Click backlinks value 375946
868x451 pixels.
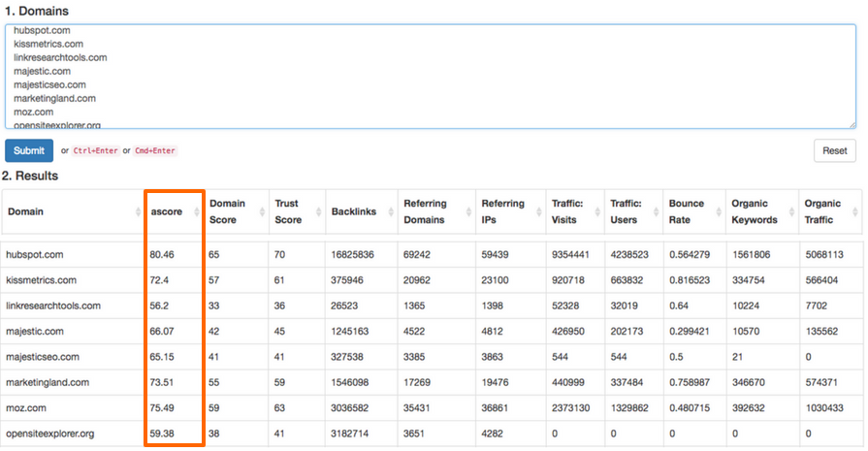pyautogui.click(x=346, y=280)
